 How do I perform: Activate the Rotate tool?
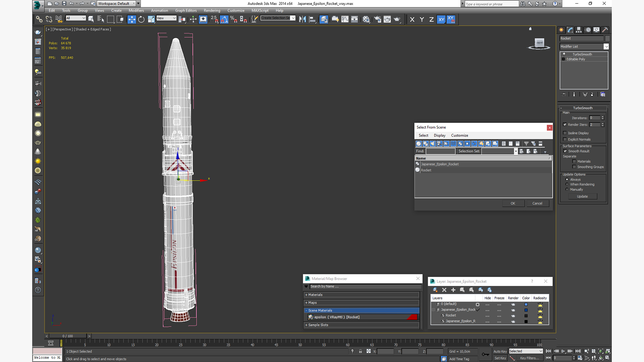(141, 19)
